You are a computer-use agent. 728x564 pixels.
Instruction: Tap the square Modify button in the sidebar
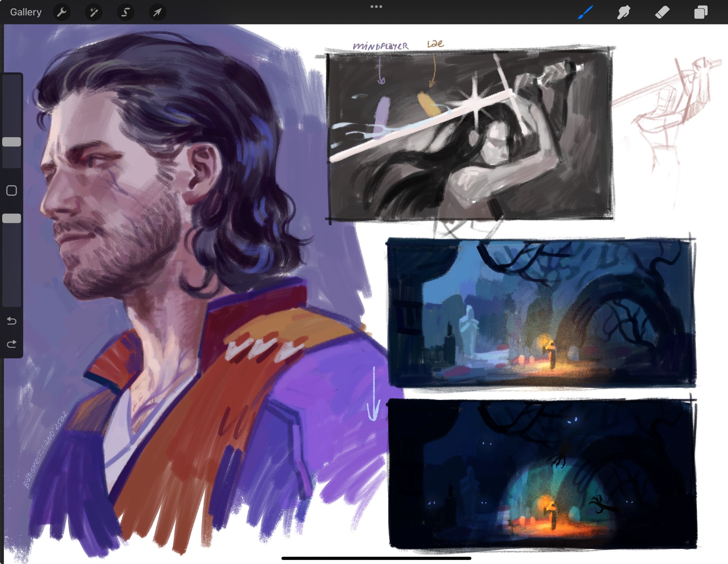(x=12, y=190)
